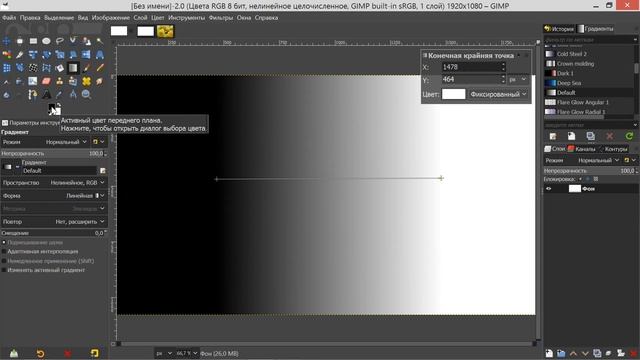Image resolution: width=640 pixels, height=360 pixels.
Task: Select the Free Select lasso tool
Action: [x=60, y=41]
